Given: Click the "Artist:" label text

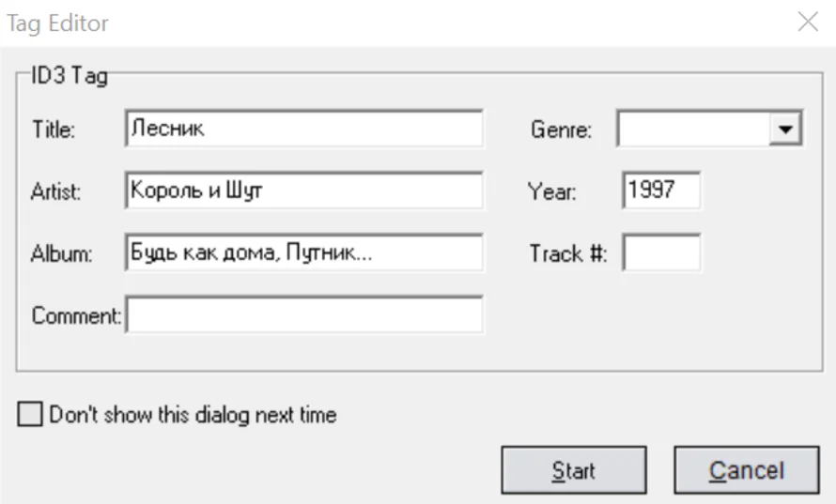Looking at the screenshot, I should [x=57, y=191].
